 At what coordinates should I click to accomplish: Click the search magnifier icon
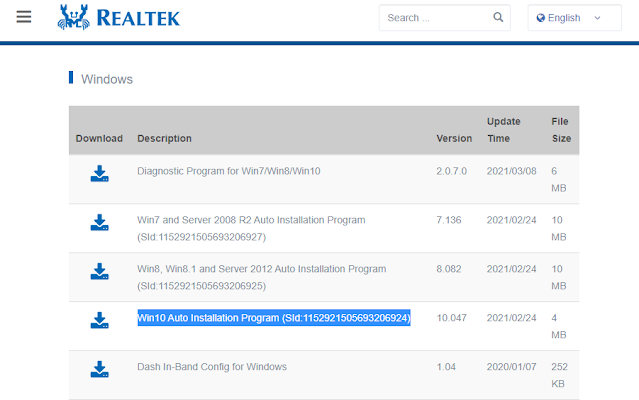click(x=498, y=18)
